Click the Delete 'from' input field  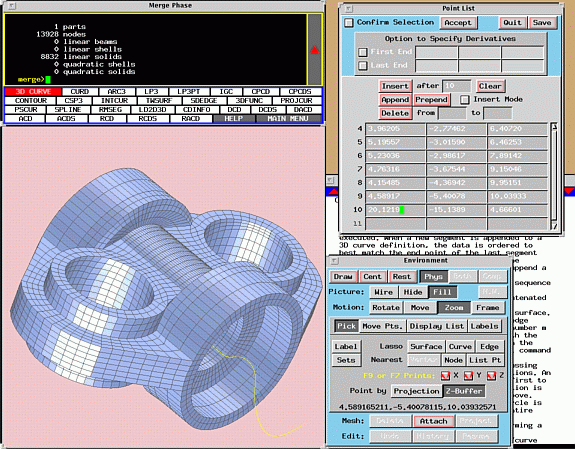click(x=452, y=113)
